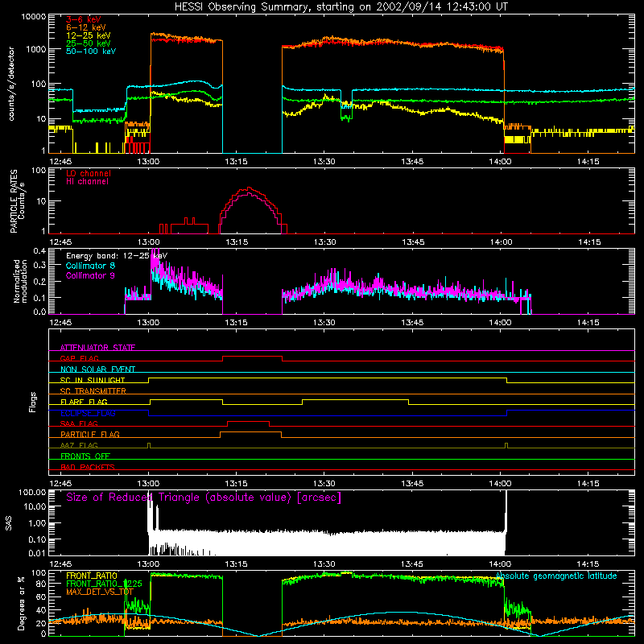Viewport: 644px width, 644px height.
Task: Click the 'Energy band: 12-25 keV' label
Action: (117, 256)
